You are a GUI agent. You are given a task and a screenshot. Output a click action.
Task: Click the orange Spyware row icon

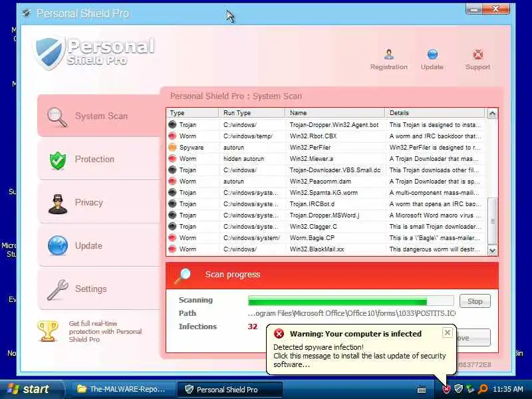pos(172,147)
